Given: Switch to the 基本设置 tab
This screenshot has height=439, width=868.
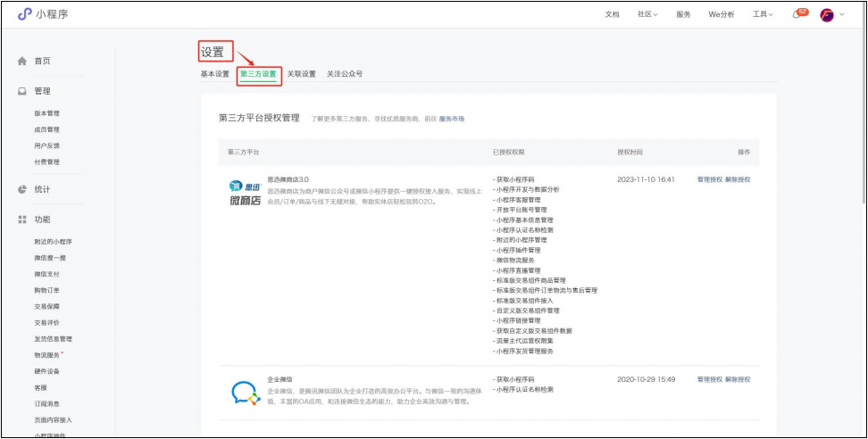Looking at the screenshot, I should tap(215, 74).
